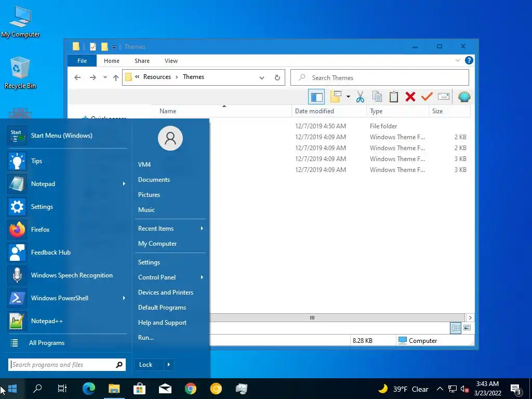Viewport: 532px width, 399px height.
Task: Open Notepad++ from the start menu
Action: pyautogui.click(x=17, y=321)
